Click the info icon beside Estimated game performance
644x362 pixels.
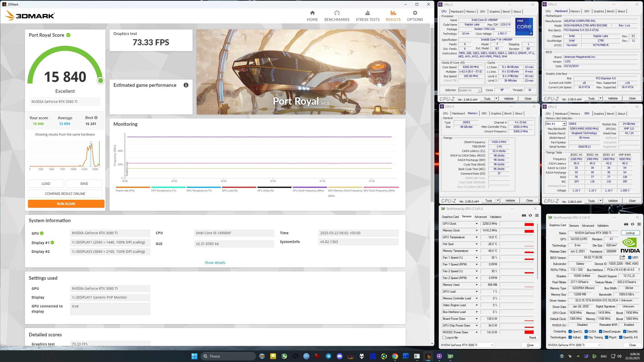[186, 85]
